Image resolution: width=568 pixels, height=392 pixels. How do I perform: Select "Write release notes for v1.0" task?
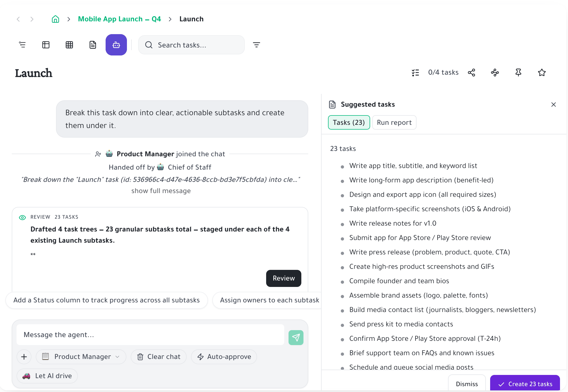pos(393,223)
